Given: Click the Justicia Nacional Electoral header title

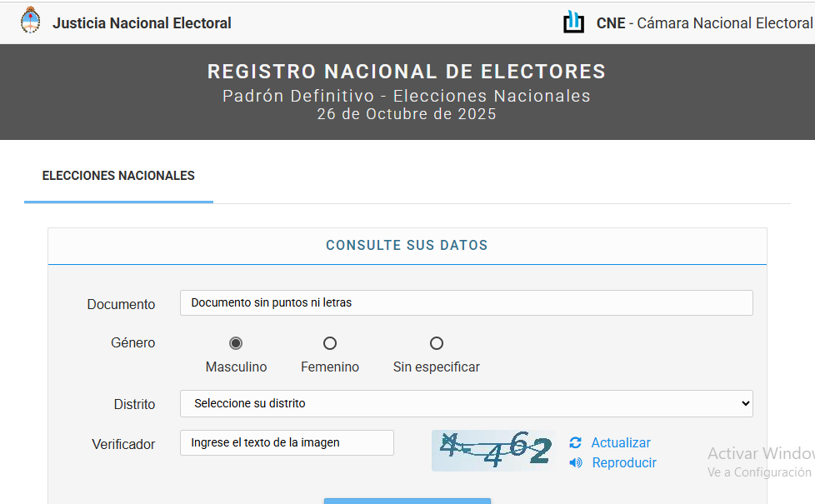Looking at the screenshot, I should point(142,23).
